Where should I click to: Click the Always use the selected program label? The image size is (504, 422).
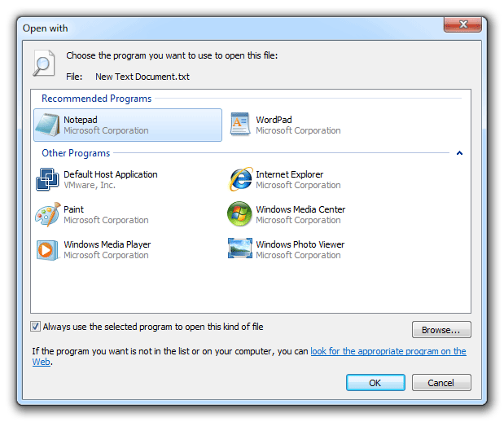[153, 327]
